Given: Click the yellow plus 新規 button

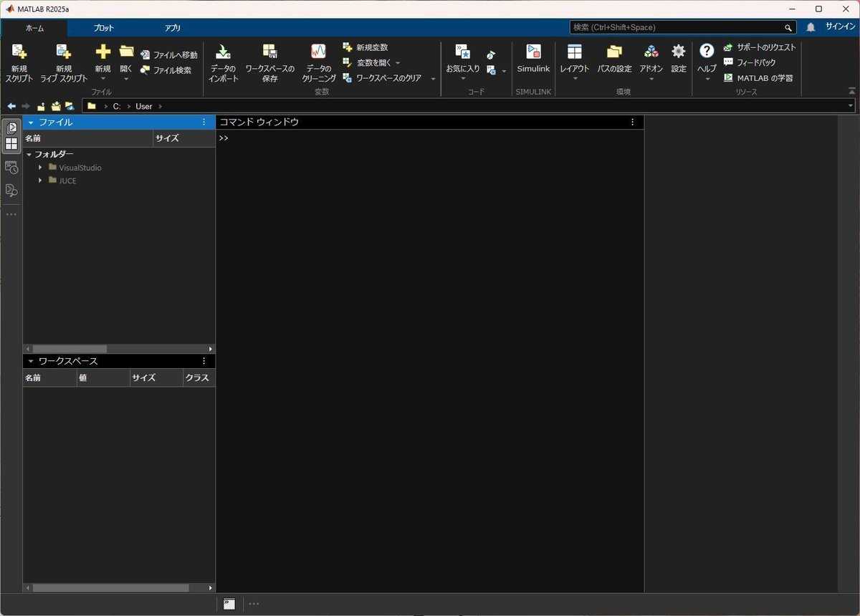Looking at the screenshot, I should click(x=103, y=60).
